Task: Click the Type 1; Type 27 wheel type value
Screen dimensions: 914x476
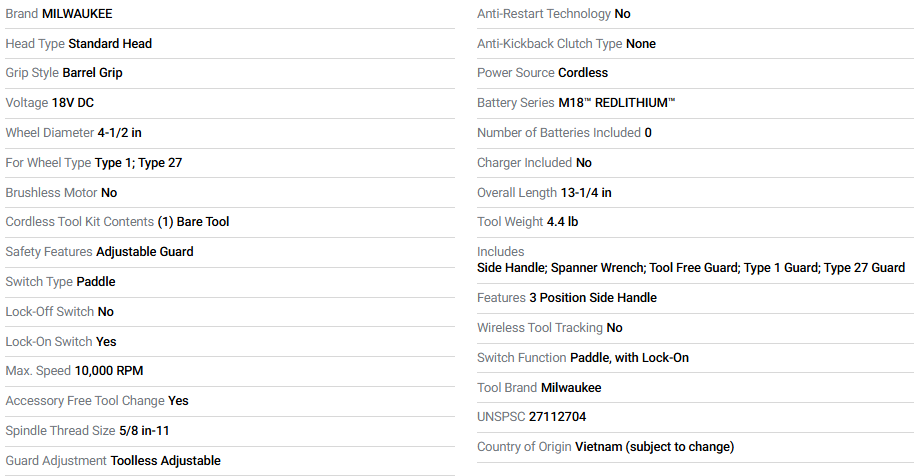Action: [x=138, y=163]
